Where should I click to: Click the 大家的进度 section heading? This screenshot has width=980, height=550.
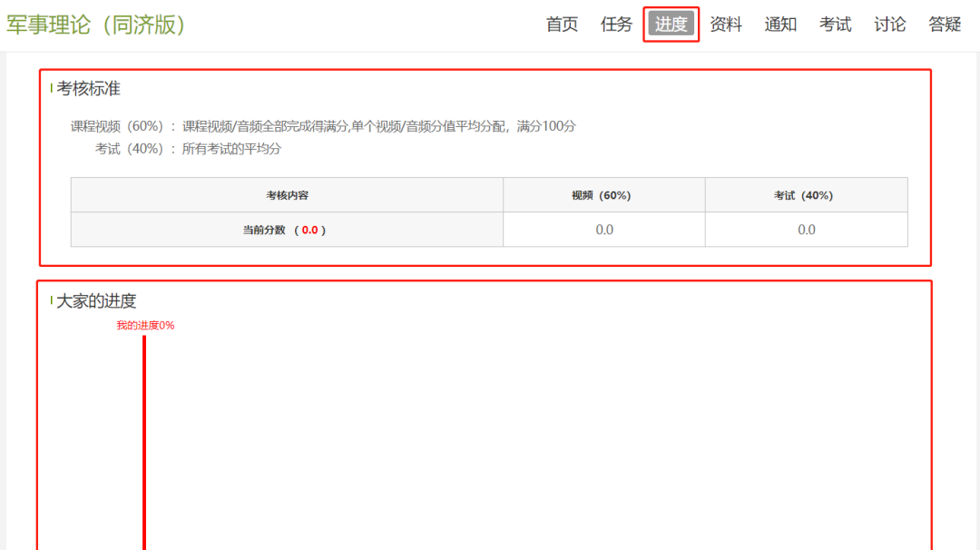(x=96, y=301)
